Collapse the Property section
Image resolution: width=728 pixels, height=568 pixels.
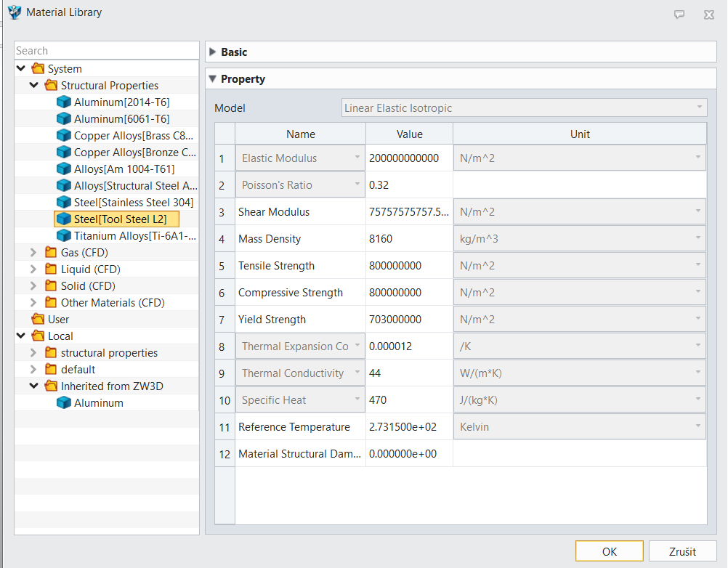213,79
